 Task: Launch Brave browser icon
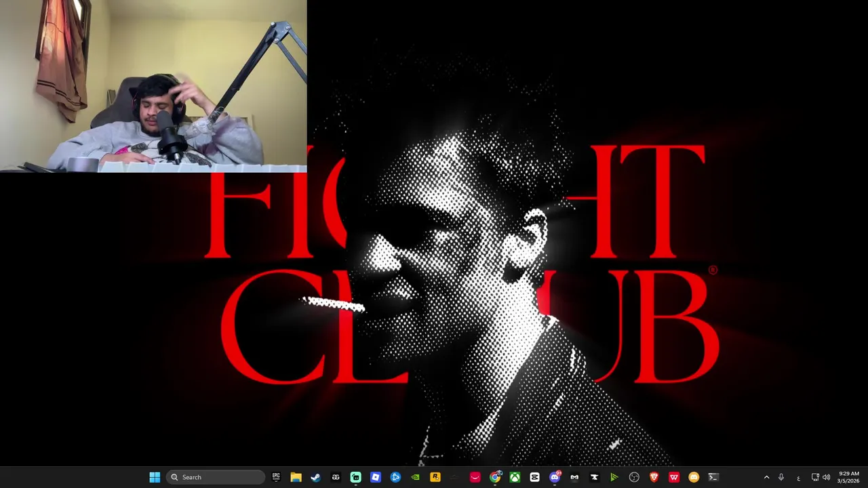(654, 477)
